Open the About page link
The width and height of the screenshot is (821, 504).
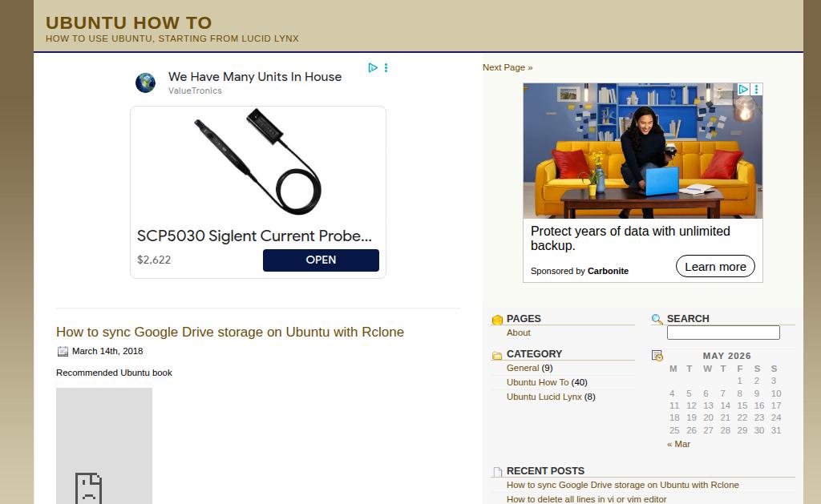(x=519, y=333)
